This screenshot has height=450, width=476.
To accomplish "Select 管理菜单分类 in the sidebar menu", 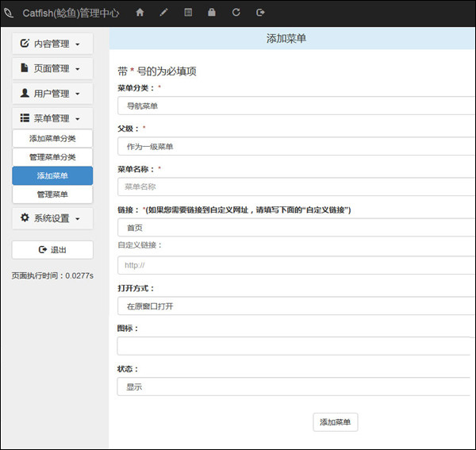I will pyautogui.click(x=52, y=157).
